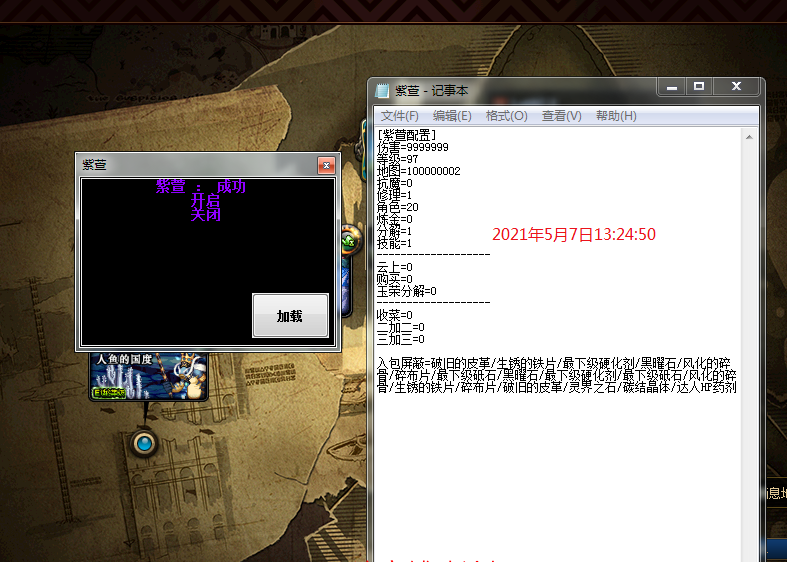The width and height of the screenshot is (787, 562).
Task: Close the 紫萱 Notepad window
Action: (737, 87)
